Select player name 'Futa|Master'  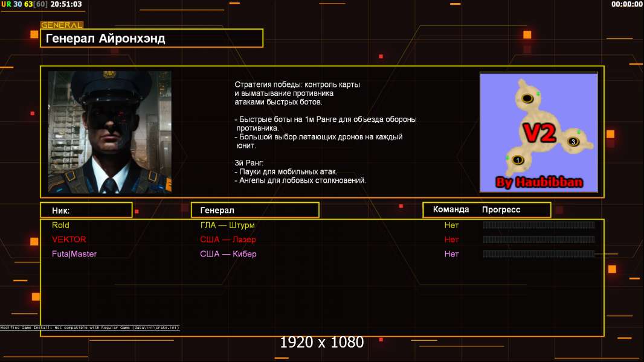[x=74, y=254]
